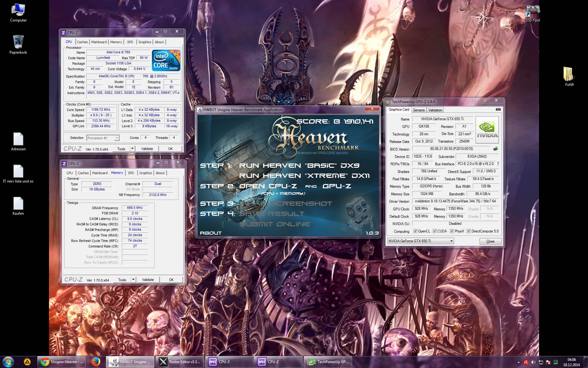Screen dimensions: 588x368
Task: Click the green CPU usage tray icon
Action: [555, 362]
